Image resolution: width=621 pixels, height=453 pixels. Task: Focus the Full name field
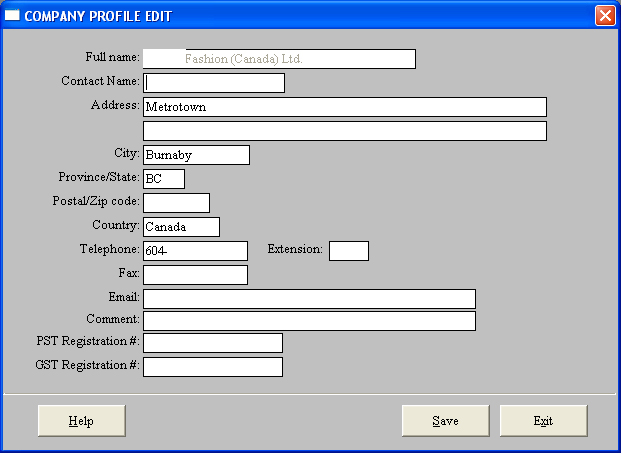279,59
